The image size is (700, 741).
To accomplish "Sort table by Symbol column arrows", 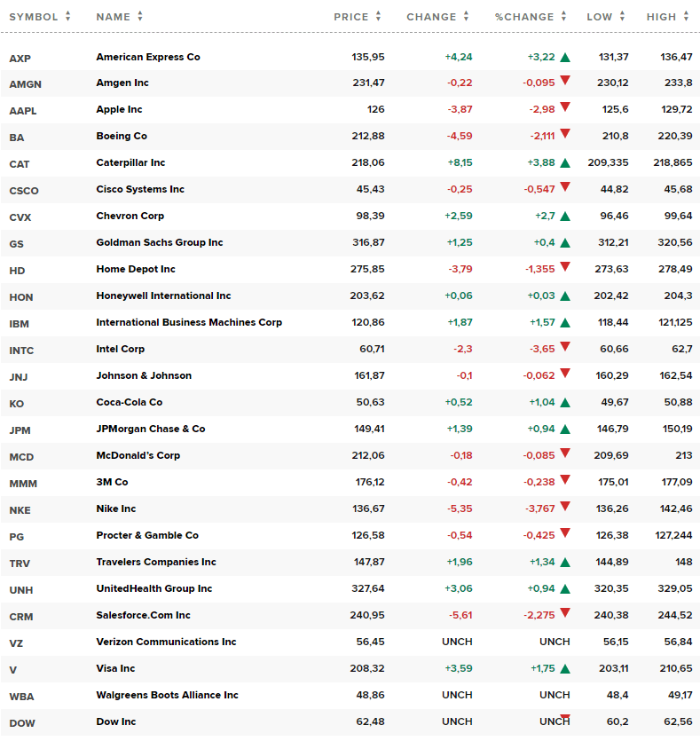I will (x=68, y=17).
